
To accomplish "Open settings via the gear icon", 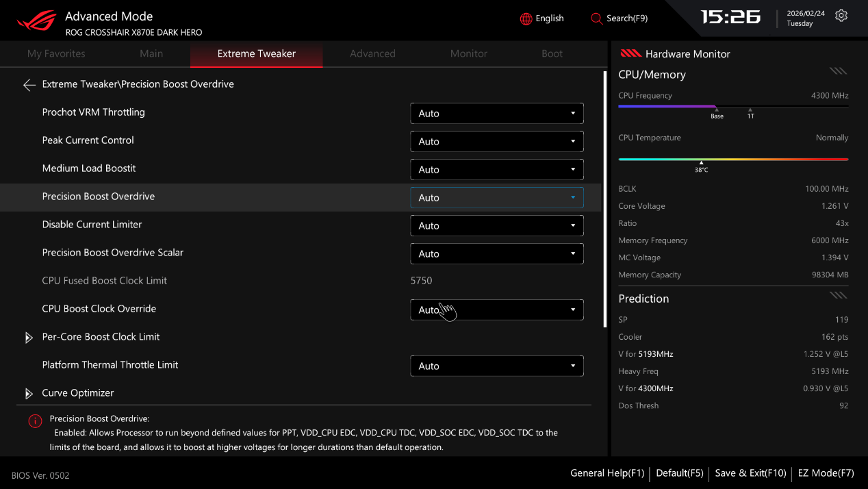I will 841,16.
